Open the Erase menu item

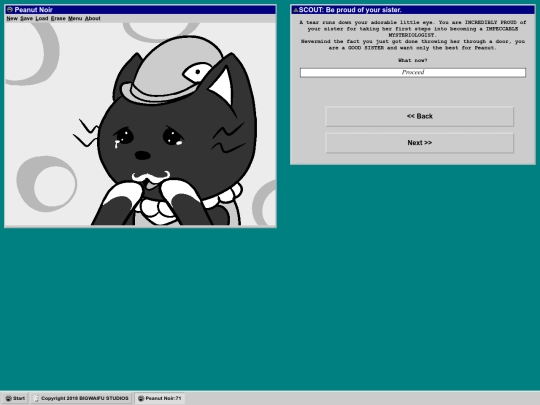click(58, 19)
